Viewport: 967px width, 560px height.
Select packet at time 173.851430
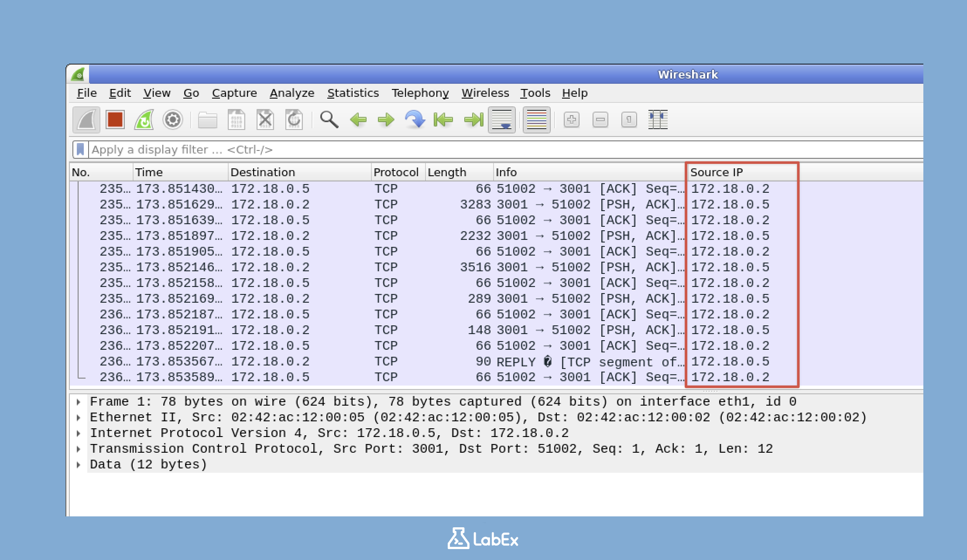[x=496, y=189]
